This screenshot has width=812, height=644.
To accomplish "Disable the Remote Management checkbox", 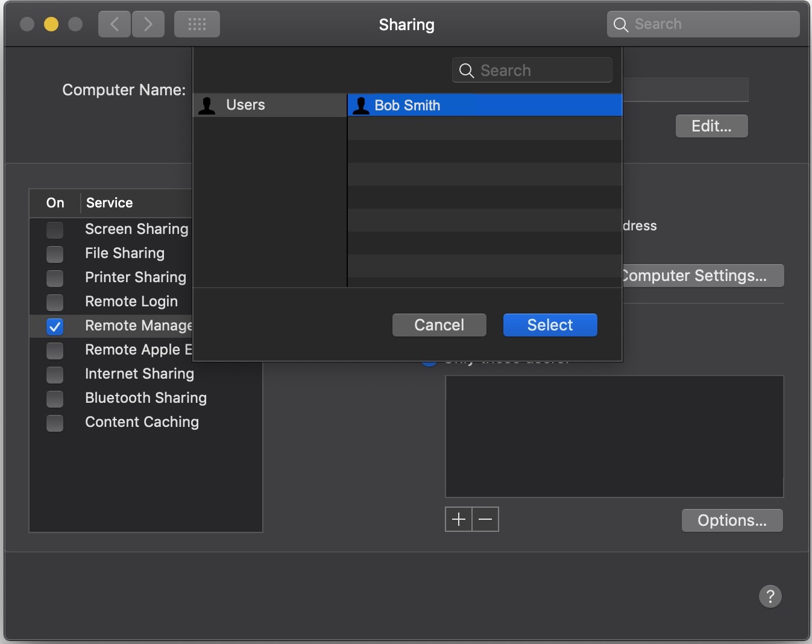I will (55, 326).
